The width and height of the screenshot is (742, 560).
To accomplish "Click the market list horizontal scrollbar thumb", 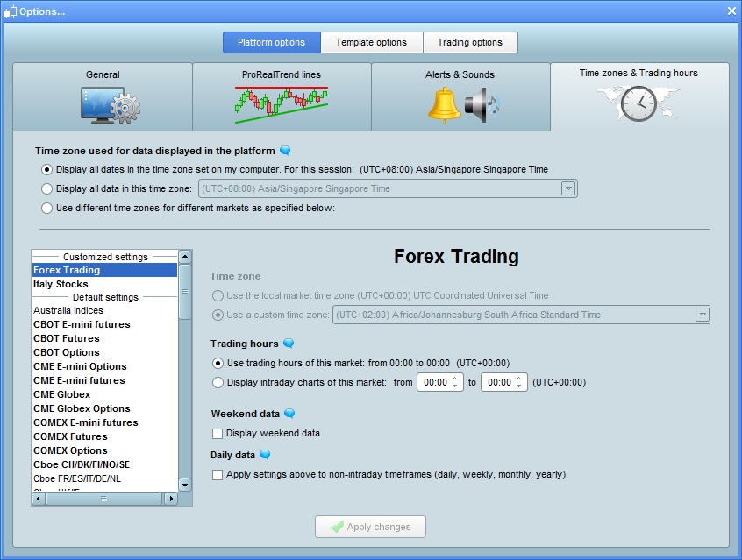I will [x=104, y=499].
